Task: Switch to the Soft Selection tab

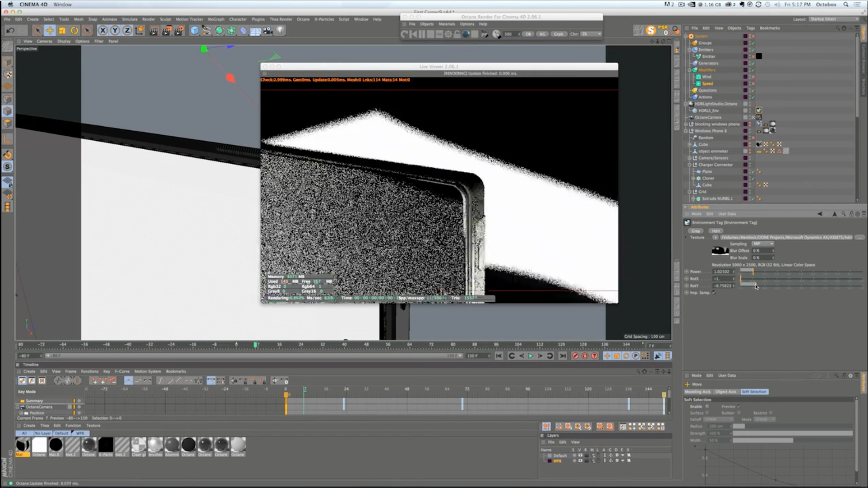Action: click(754, 391)
